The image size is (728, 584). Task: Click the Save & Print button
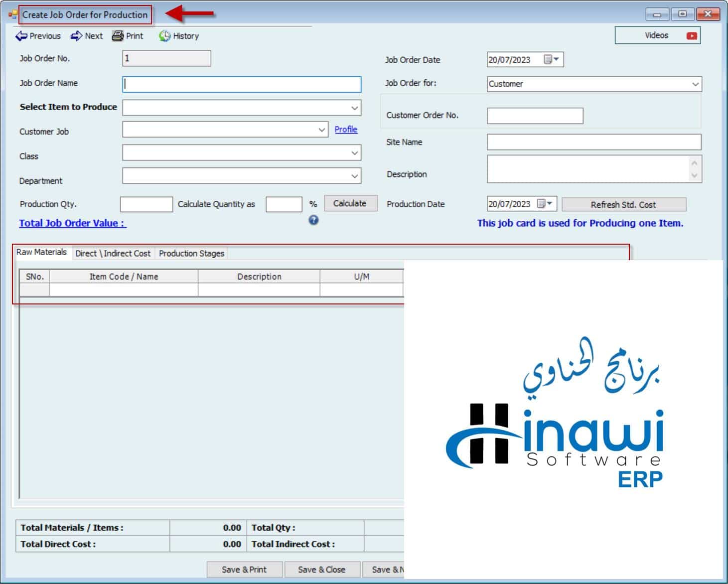point(244,570)
